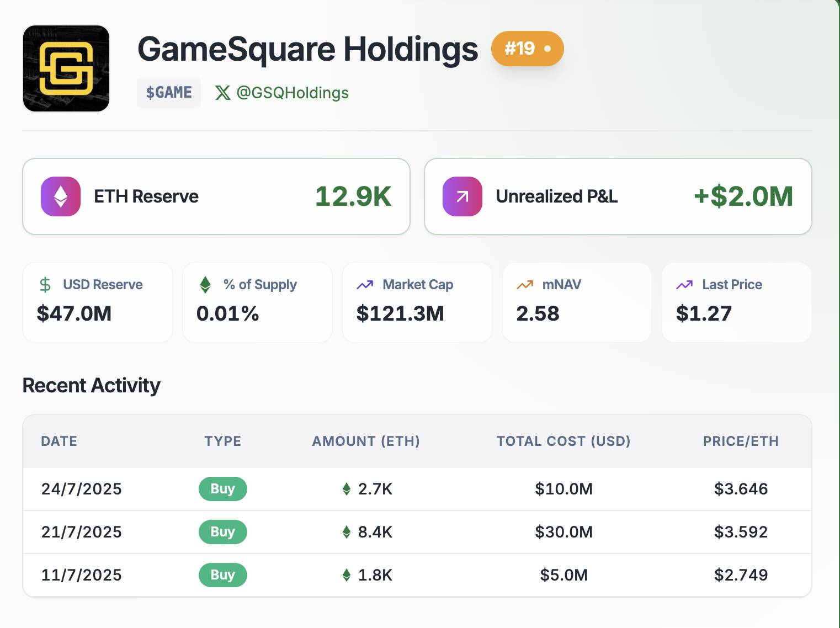Click the orange trend icon beside mNAV
Viewport: 840px width, 628px height.
pyautogui.click(x=525, y=285)
